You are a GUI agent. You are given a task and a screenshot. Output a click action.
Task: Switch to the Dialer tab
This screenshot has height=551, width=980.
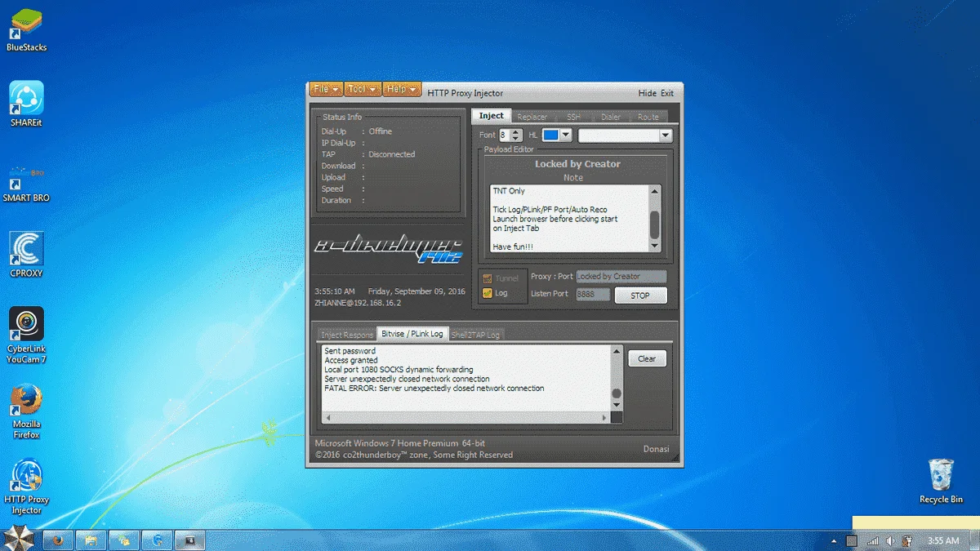(x=611, y=117)
